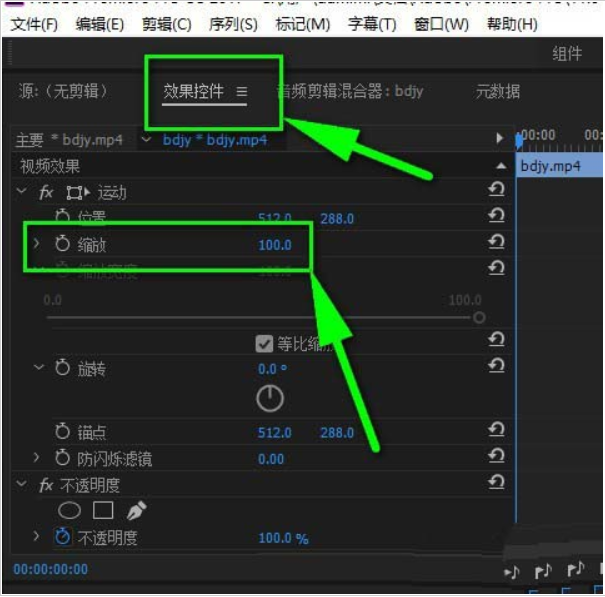This screenshot has height=597, width=605.
Task: Select the free draw bezier pen tool
Action: point(137,510)
